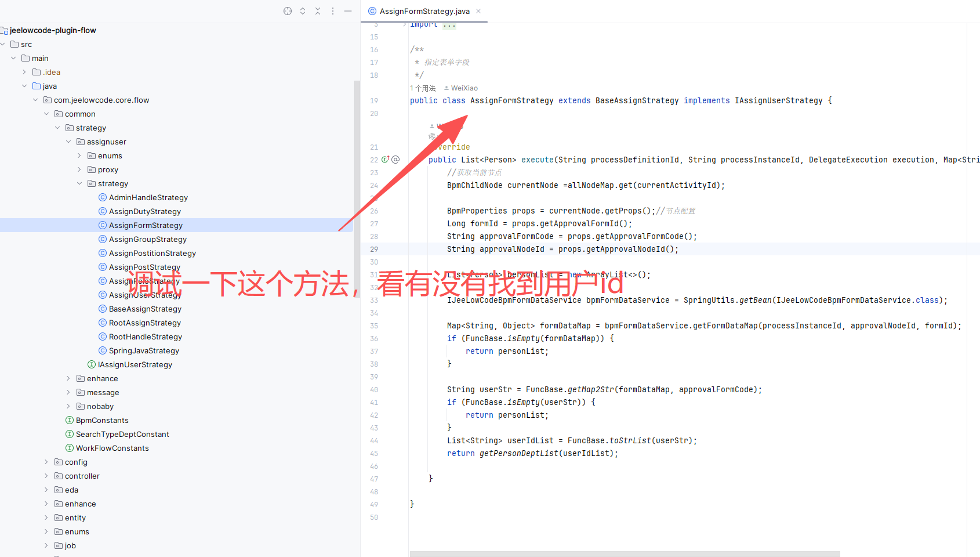Click the '1个用法' usages hint above class
The width and height of the screenshot is (980, 557).
(423, 88)
